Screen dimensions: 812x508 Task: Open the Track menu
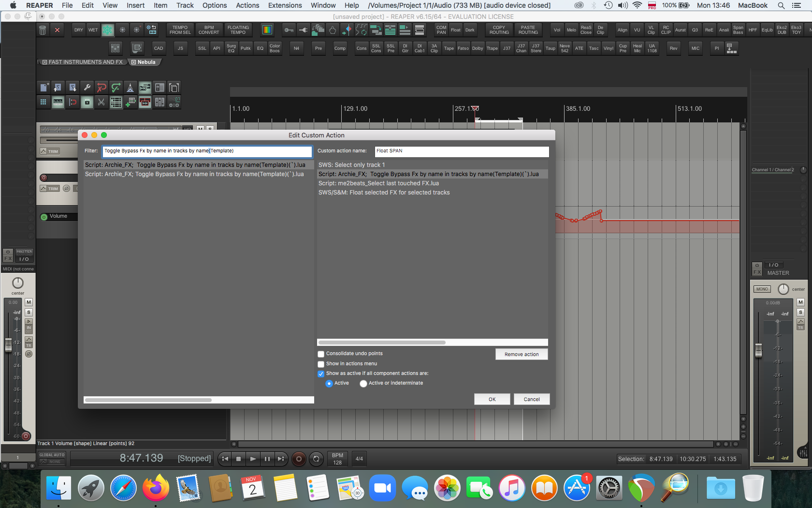click(x=185, y=5)
